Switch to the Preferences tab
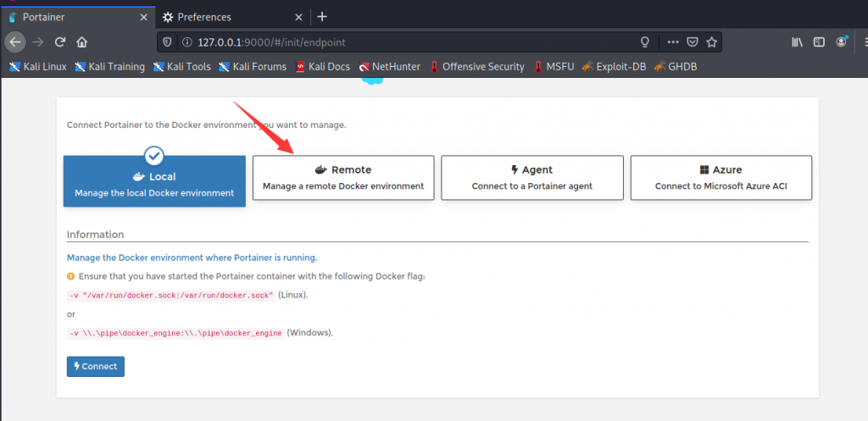This screenshot has width=868, height=421. tap(232, 17)
